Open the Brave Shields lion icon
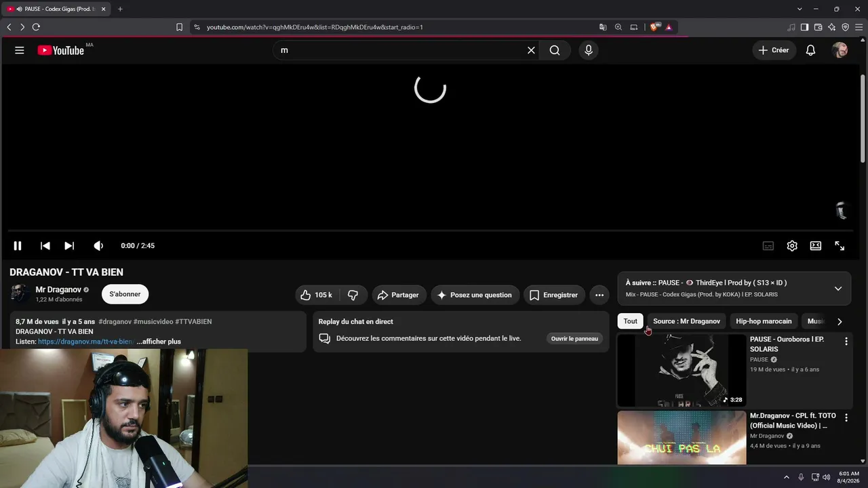 (654, 27)
